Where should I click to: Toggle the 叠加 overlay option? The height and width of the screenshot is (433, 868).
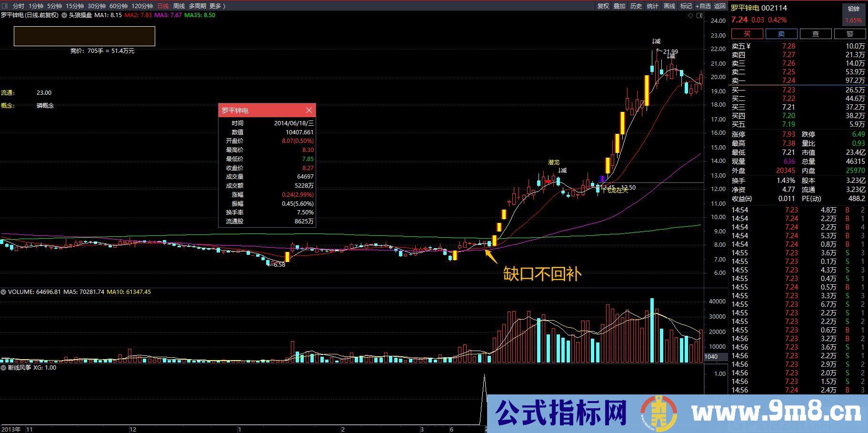(619, 6)
